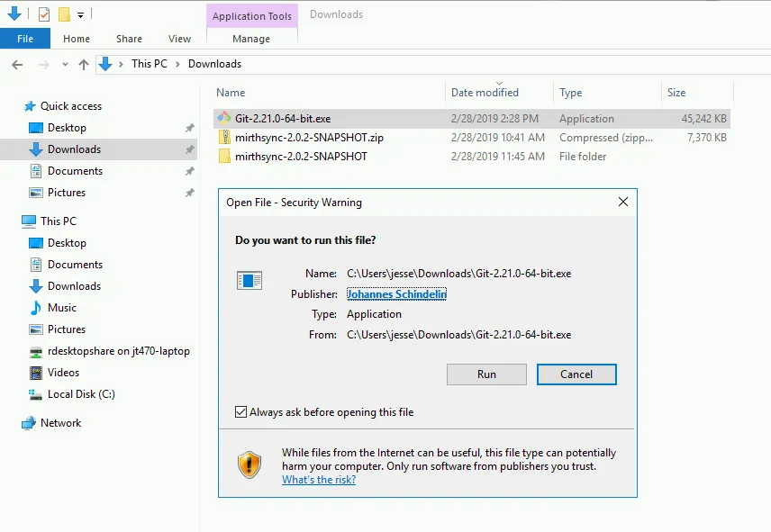Click the mirthsync-2.0.2-SNAPSHOT.zip file icon
The width and height of the screenshot is (771, 532).
[223, 137]
